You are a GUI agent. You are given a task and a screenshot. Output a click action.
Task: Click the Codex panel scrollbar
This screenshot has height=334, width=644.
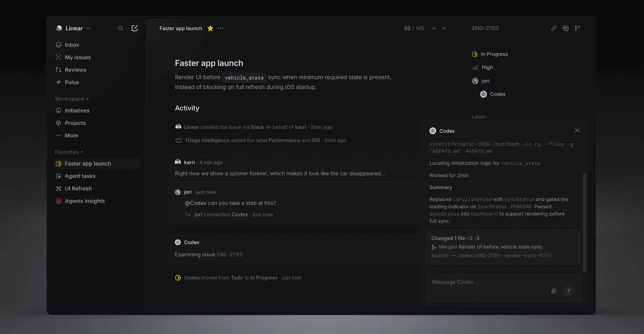pyautogui.click(x=585, y=223)
